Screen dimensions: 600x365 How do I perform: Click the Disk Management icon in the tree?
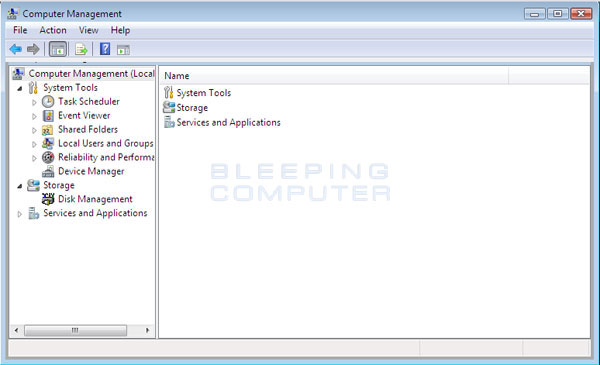tap(48, 199)
